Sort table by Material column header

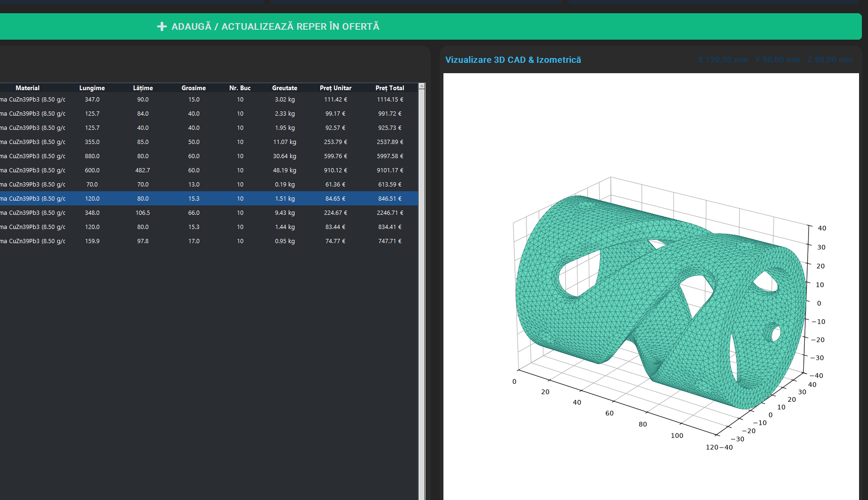tap(27, 88)
